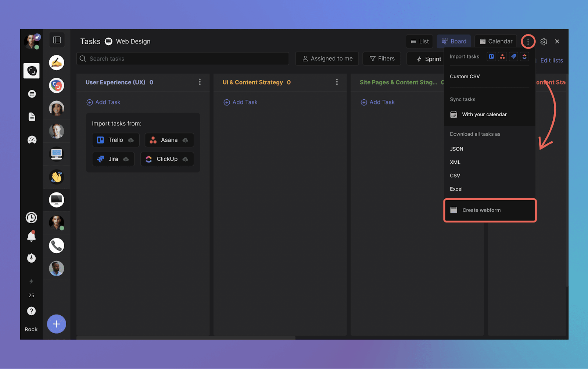This screenshot has height=369, width=588.
Task: Close the Tasks panel with the X
Action: click(x=557, y=42)
